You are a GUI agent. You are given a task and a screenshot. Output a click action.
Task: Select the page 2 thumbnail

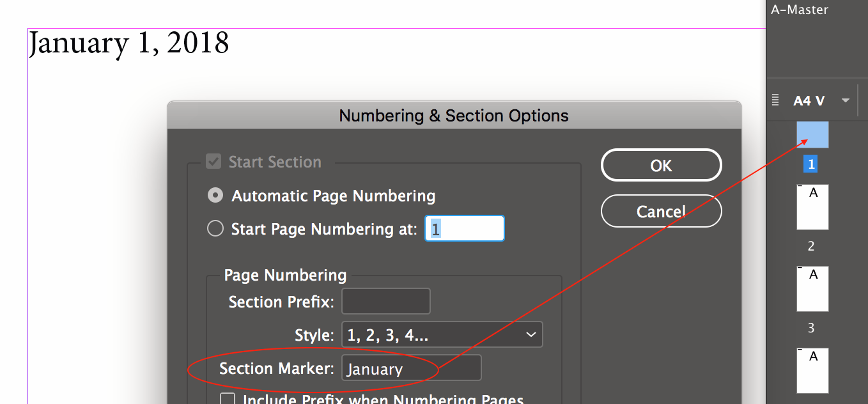(812, 207)
